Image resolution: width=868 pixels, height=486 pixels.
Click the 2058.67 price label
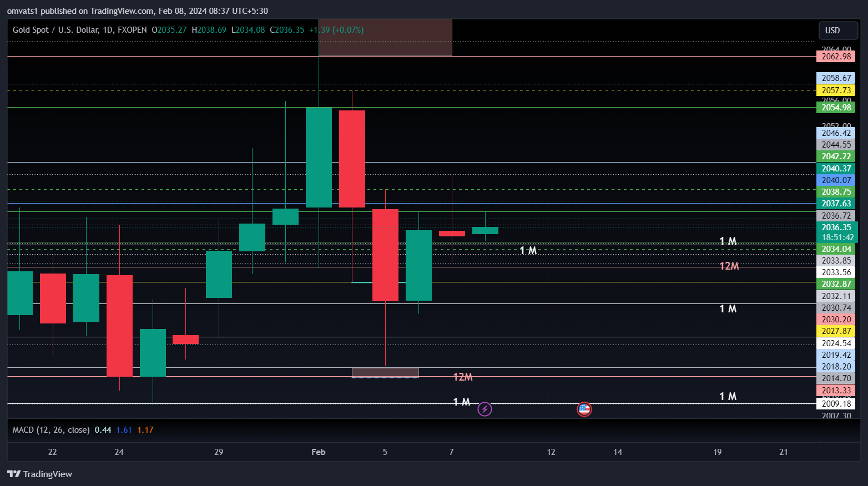(836, 78)
